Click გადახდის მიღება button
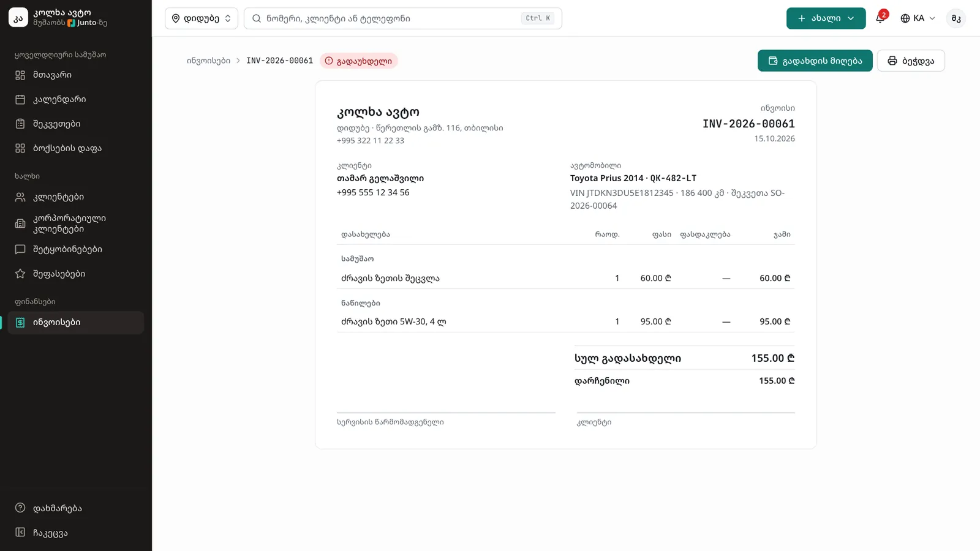 pos(815,61)
